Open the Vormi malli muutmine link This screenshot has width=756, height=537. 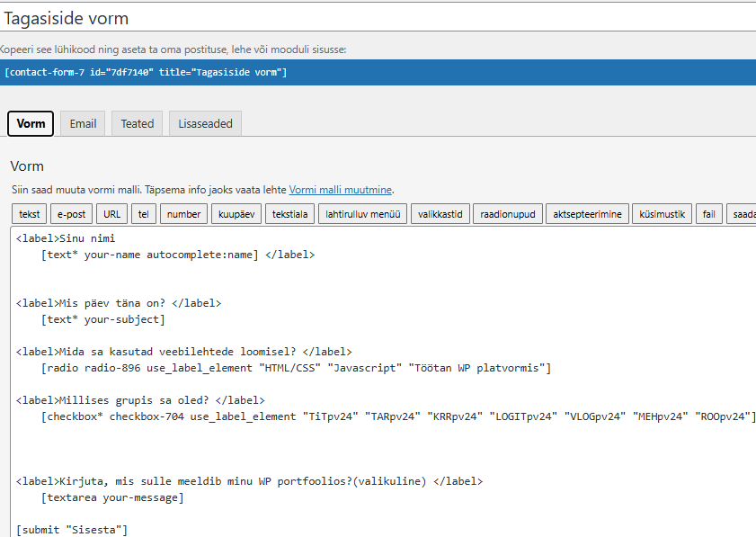340,190
